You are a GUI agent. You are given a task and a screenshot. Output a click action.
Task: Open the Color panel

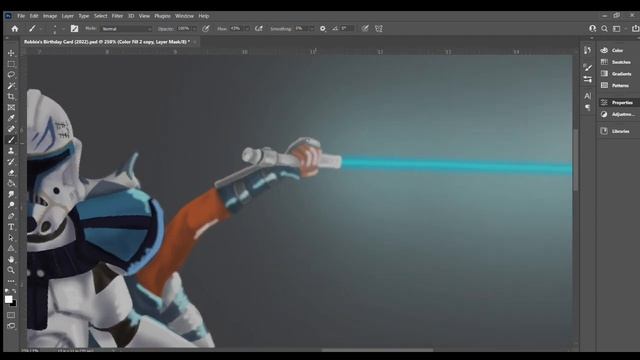(x=618, y=50)
